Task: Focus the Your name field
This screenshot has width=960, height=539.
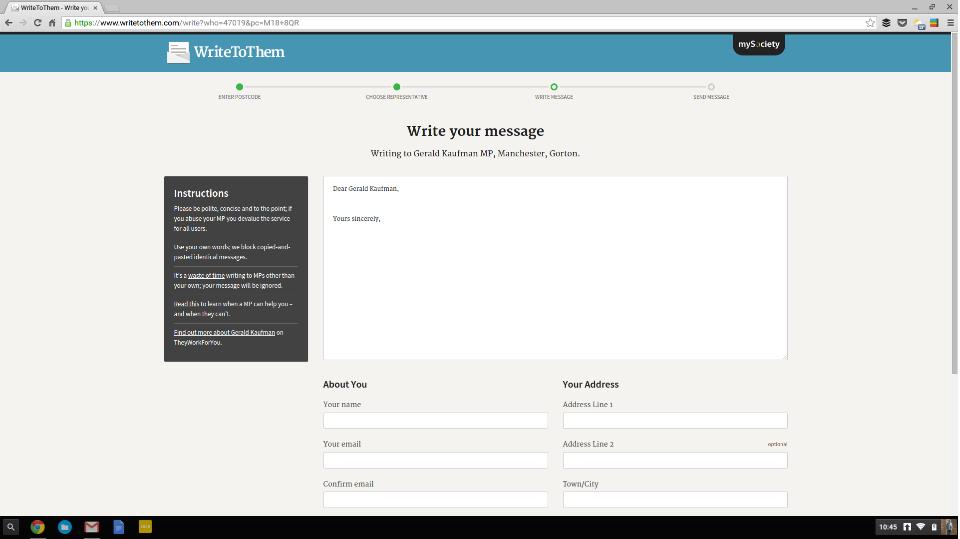Action: coord(435,421)
